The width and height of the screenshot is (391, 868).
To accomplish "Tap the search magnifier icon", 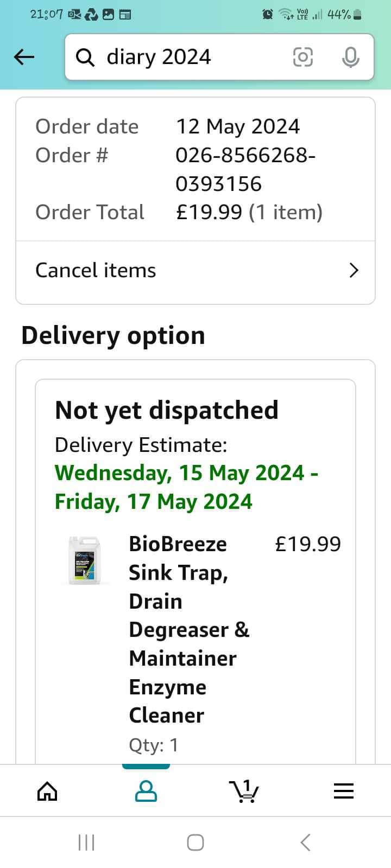I will [x=85, y=57].
